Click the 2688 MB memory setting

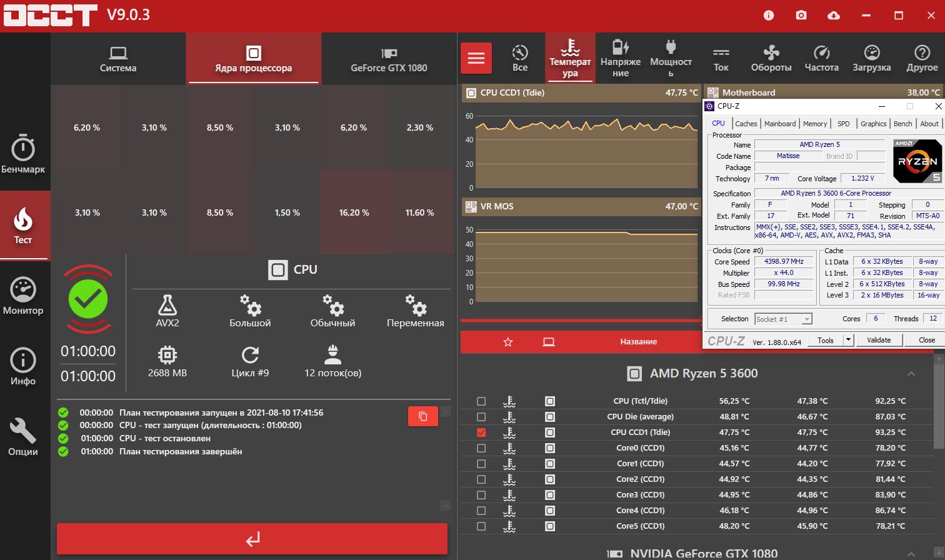click(x=167, y=361)
